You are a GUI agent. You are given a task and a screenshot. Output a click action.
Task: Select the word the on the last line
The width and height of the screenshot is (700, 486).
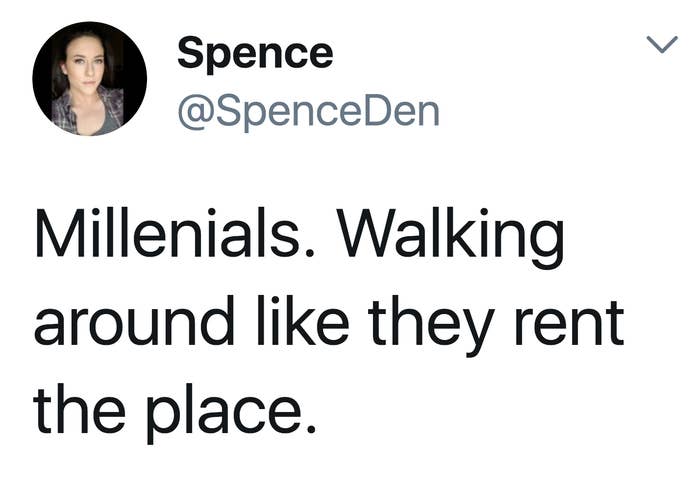point(79,408)
